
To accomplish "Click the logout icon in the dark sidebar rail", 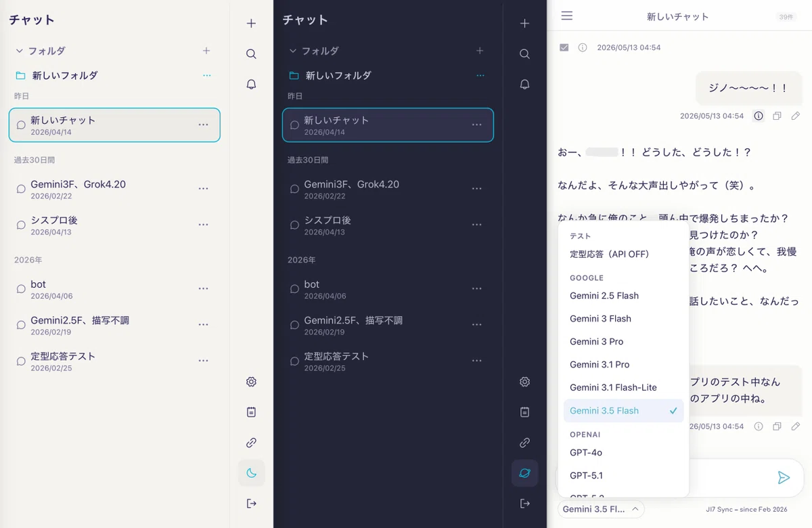I will pyautogui.click(x=524, y=503).
